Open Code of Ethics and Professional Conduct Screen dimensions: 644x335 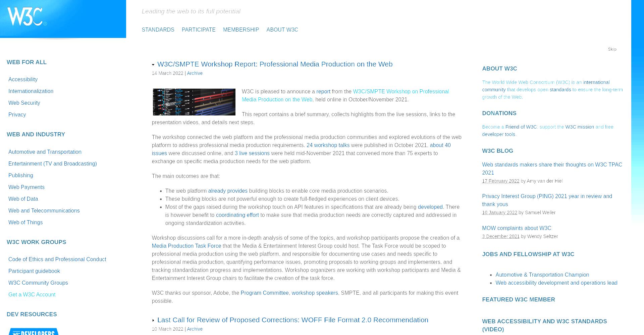pyautogui.click(x=57, y=259)
